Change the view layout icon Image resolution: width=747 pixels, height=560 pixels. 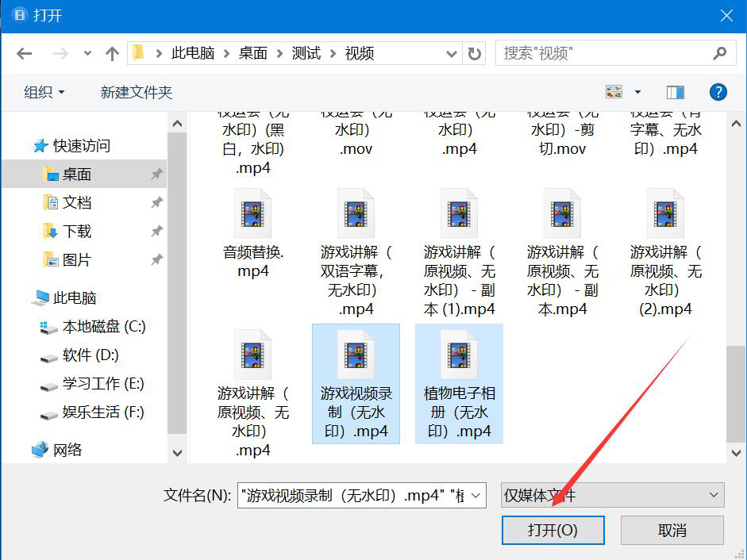coord(614,91)
